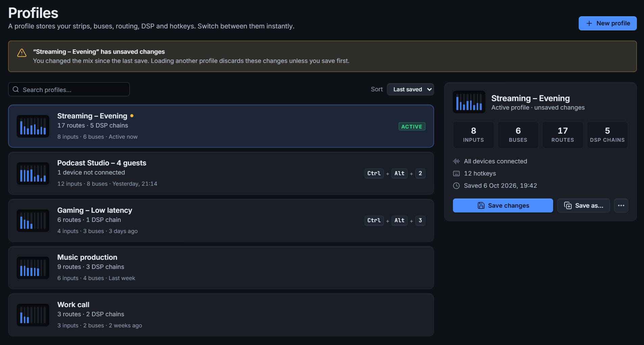Click the clock icon next to Saved date
Image resolution: width=644 pixels, height=345 pixels.
pyautogui.click(x=456, y=186)
